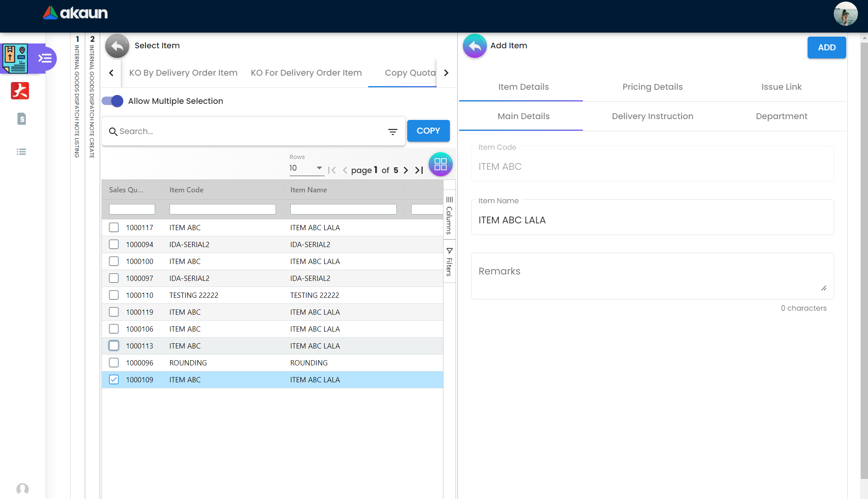Image resolution: width=868 pixels, height=499 pixels.
Task: Check the row for sales quotation 1000117
Action: tap(114, 227)
